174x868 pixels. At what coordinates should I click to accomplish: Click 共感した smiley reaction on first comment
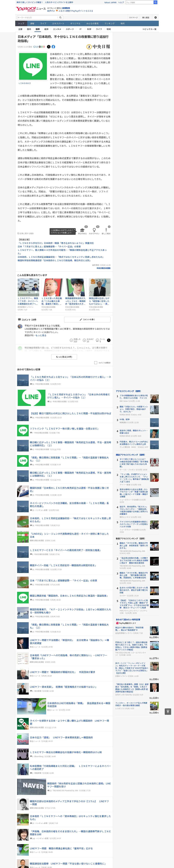tap(75, 340)
